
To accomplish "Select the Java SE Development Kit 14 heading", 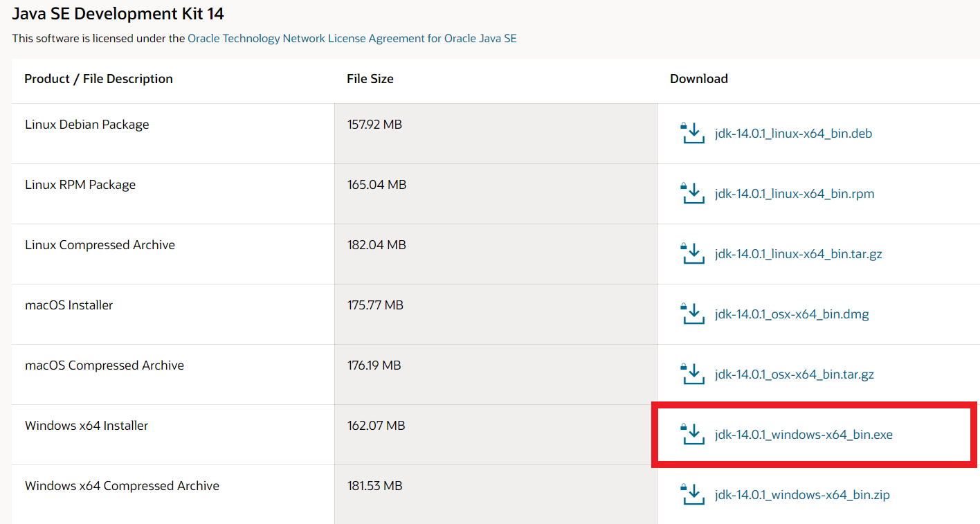I will click(x=118, y=13).
